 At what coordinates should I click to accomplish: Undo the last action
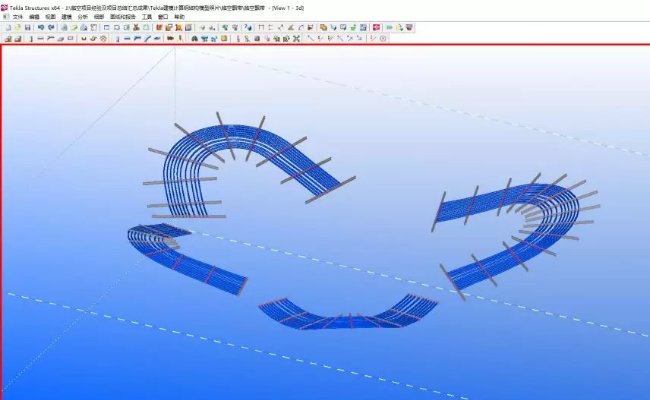pos(41,28)
